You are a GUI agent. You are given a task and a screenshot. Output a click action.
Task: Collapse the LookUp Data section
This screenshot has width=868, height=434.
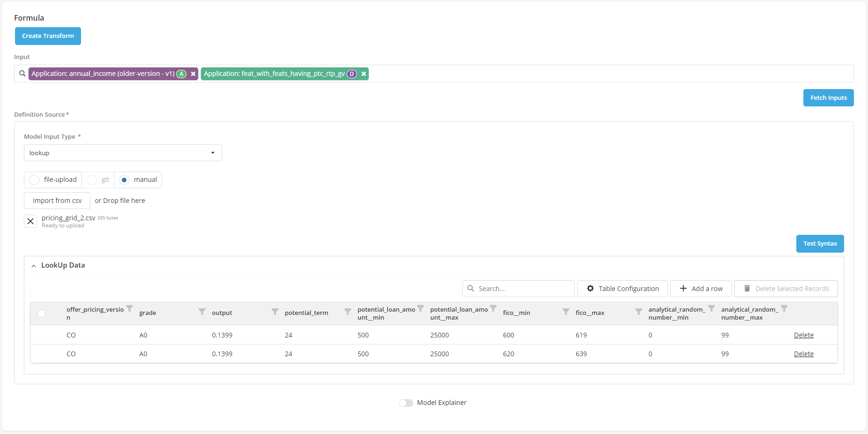pos(34,266)
